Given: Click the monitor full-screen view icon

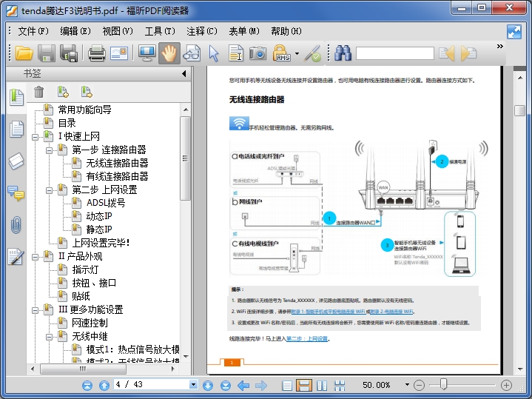Looking at the screenshot, I should pos(147,53).
